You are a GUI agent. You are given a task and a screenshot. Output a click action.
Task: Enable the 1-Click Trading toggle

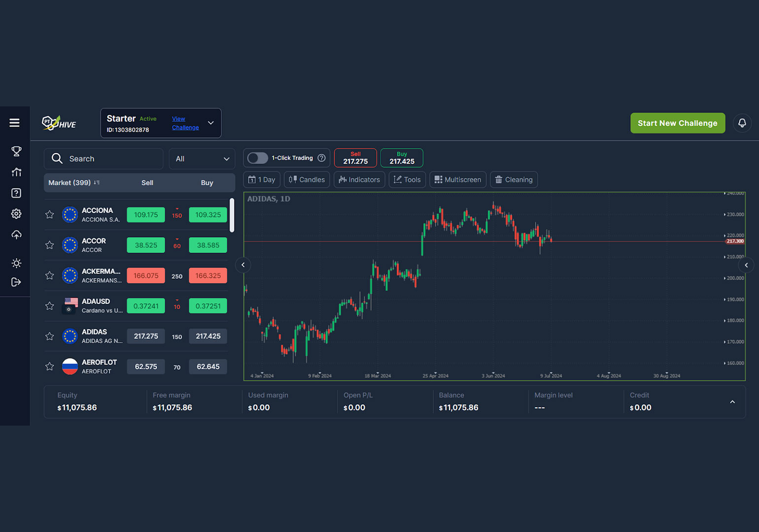257,158
